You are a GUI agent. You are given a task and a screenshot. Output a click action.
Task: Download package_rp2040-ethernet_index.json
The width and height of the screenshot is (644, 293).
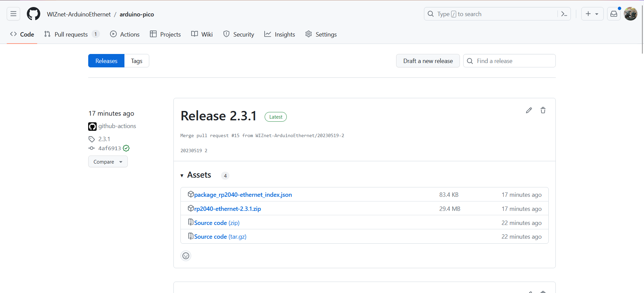(243, 195)
